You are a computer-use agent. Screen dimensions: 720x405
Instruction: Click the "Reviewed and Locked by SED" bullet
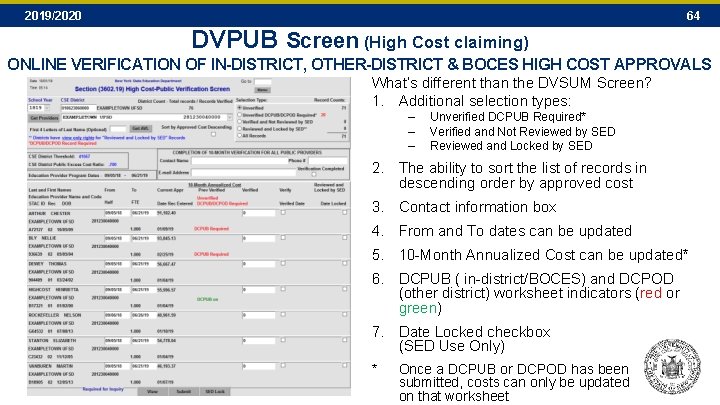click(511, 146)
